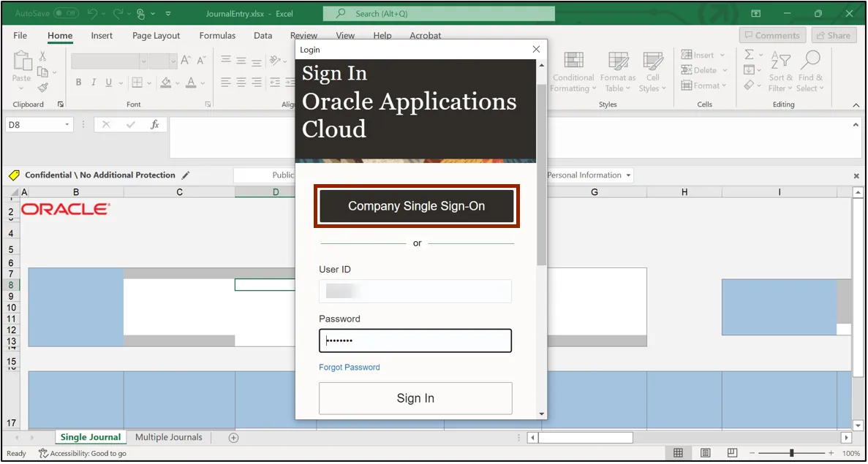Image resolution: width=868 pixels, height=464 pixels.
Task: Click the Forgot Password link
Action: [x=349, y=368]
